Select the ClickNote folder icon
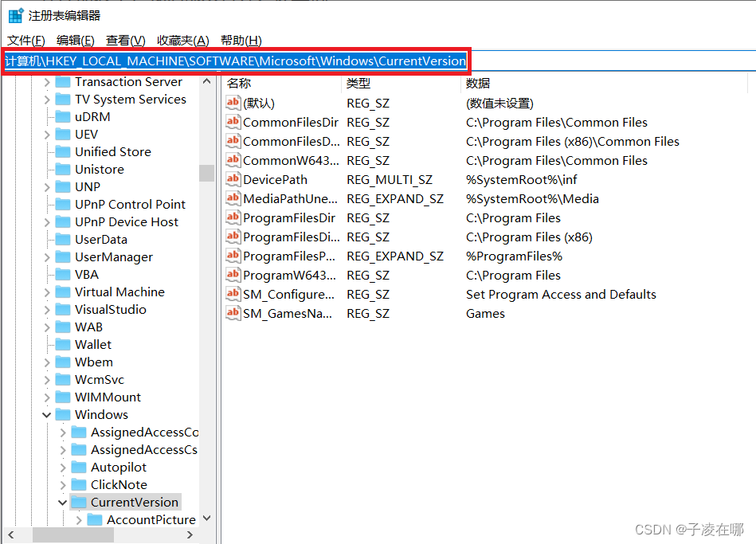 [x=79, y=485]
